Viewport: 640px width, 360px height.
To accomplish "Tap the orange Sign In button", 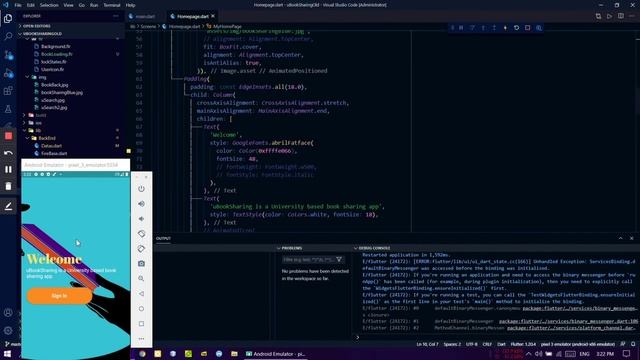I will click(x=60, y=296).
